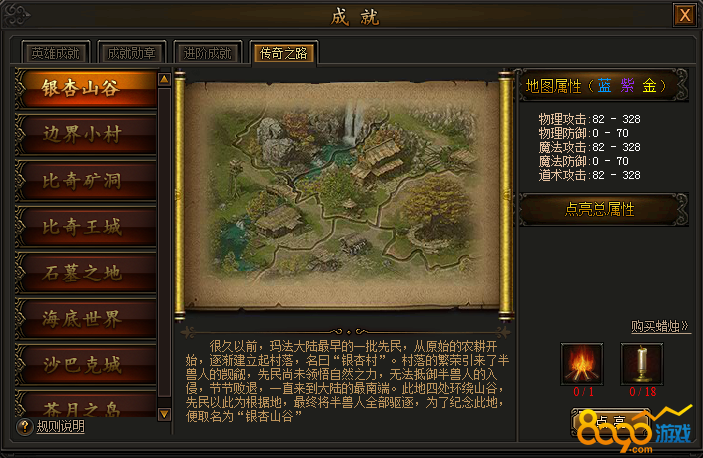
Task: Click the candle item icon
Action: [642, 364]
